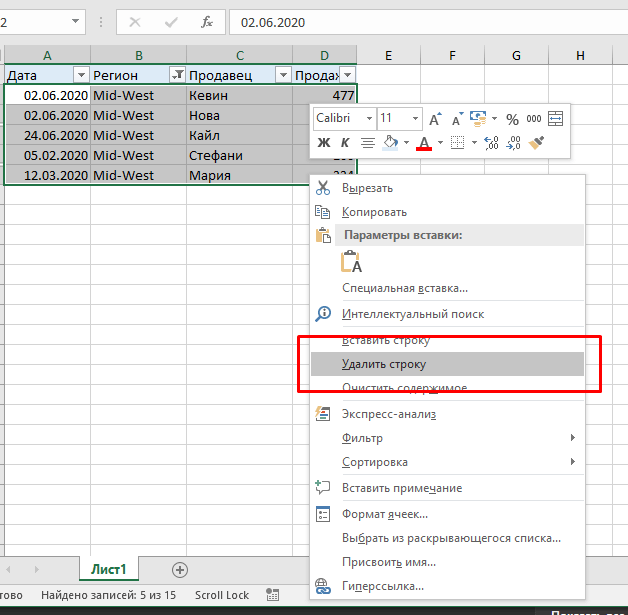The width and height of the screenshot is (628, 615).
Task: Click the macro recording status bar icon
Action: point(272,595)
